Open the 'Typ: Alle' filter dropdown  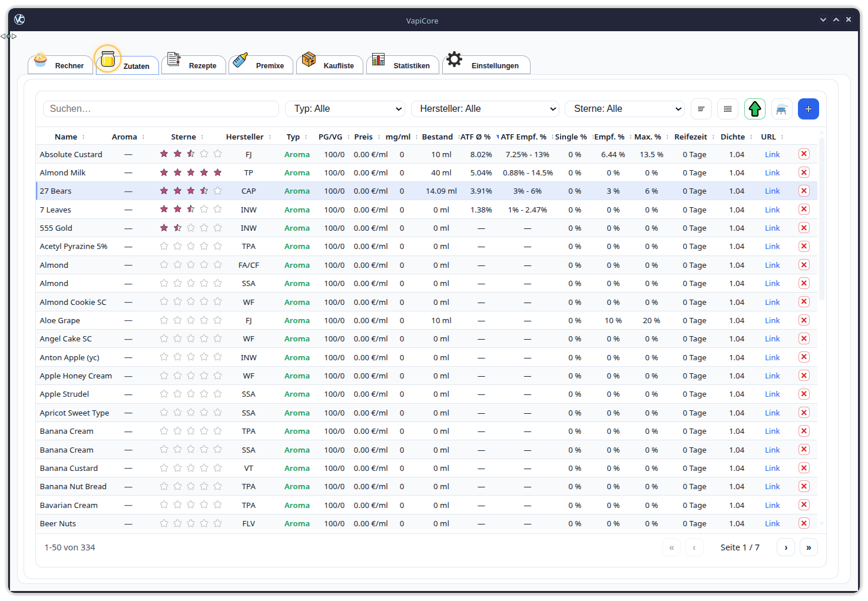click(345, 109)
